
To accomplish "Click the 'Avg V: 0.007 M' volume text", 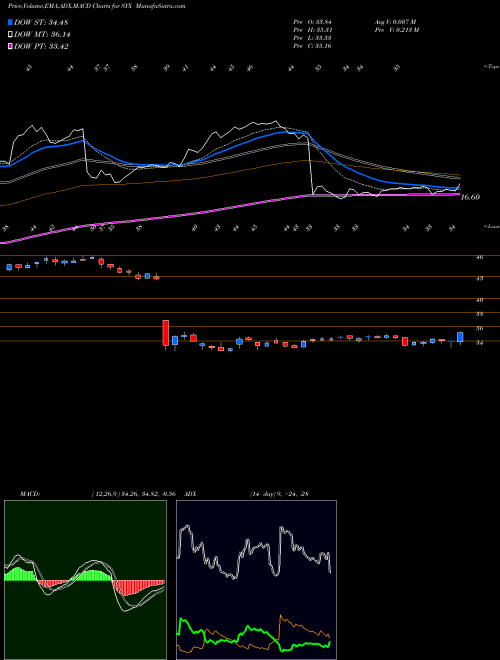I will (x=395, y=22).
